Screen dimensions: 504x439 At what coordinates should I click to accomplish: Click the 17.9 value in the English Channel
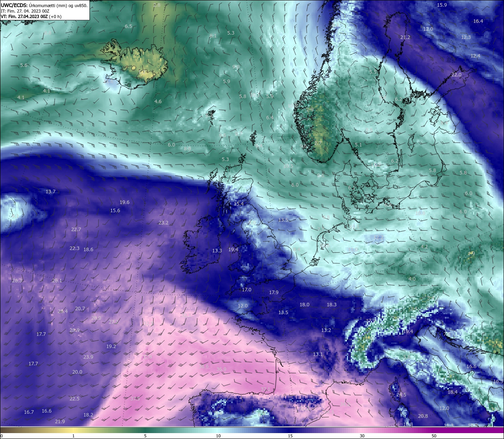pyautogui.click(x=274, y=293)
